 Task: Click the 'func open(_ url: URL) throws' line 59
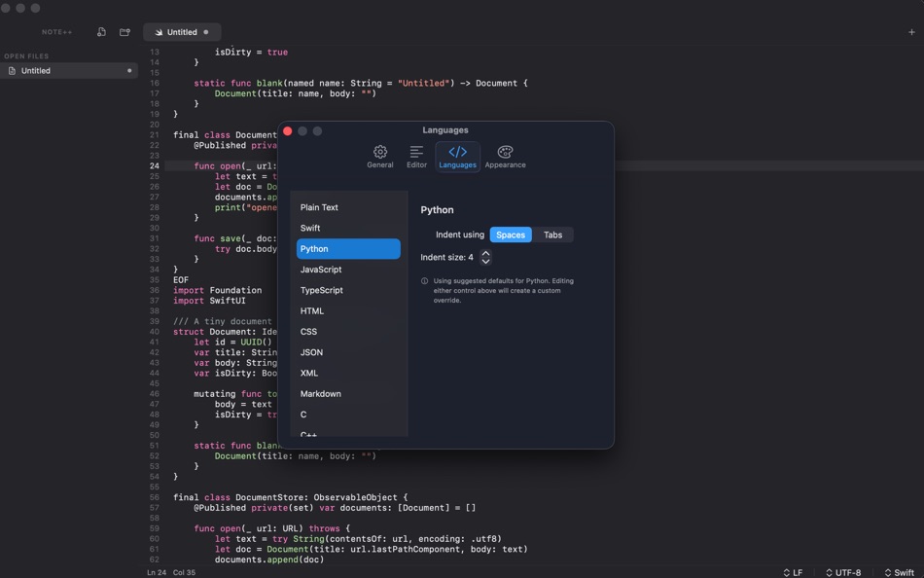(271, 528)
